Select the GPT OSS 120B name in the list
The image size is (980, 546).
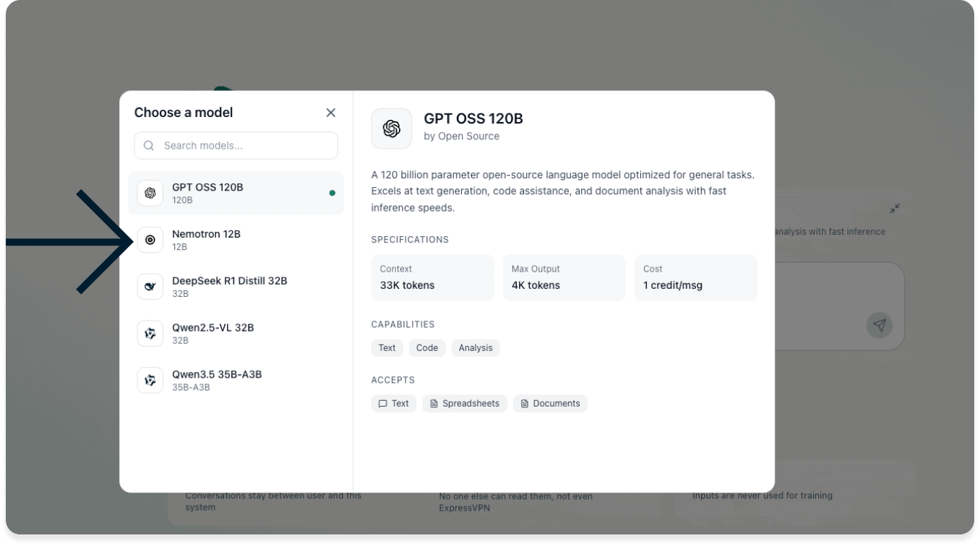click(x=207, y=187)
